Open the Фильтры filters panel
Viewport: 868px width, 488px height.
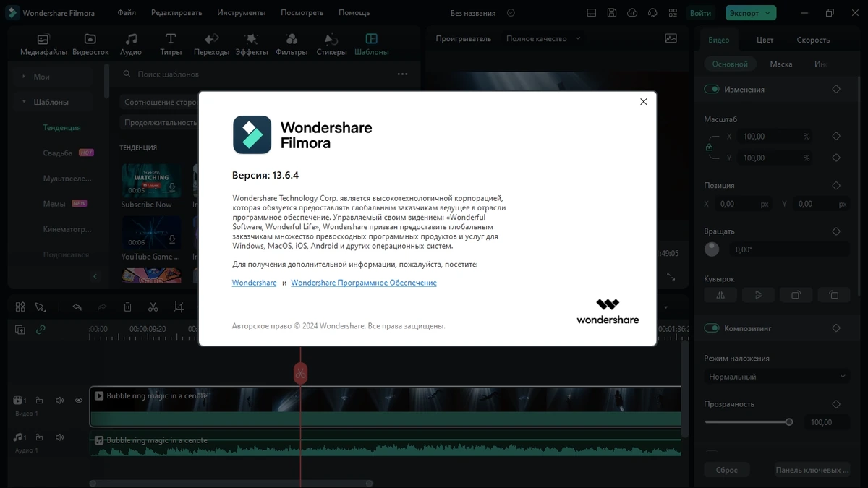(292, 44)
